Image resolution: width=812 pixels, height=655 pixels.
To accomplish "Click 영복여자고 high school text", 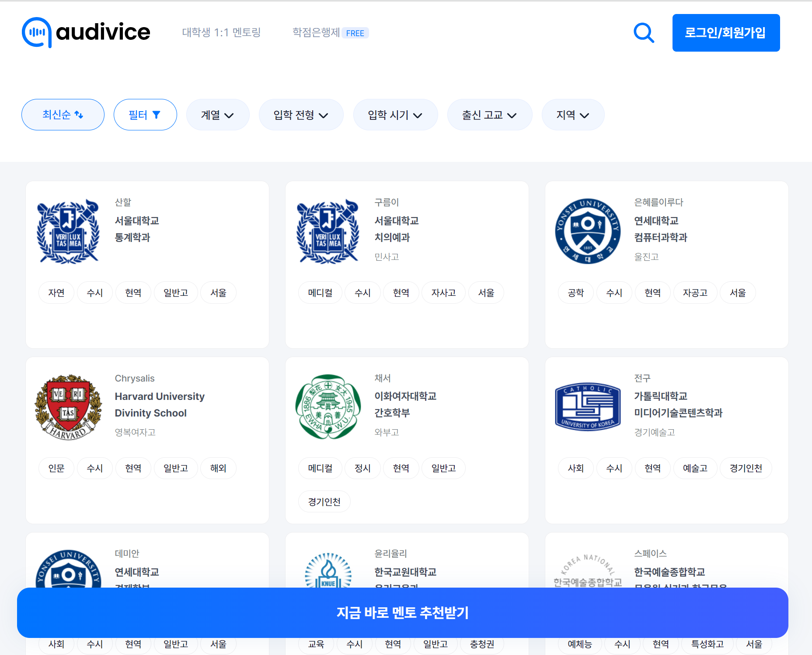I will click(x=135, y=432).
